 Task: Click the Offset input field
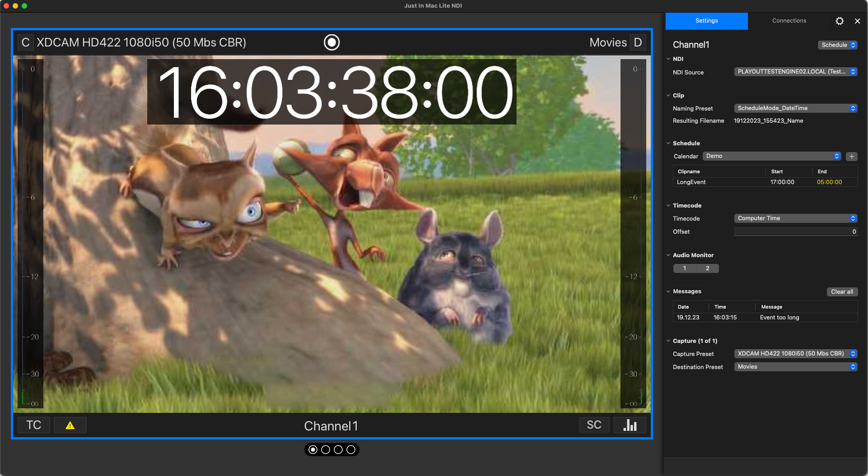796,232
